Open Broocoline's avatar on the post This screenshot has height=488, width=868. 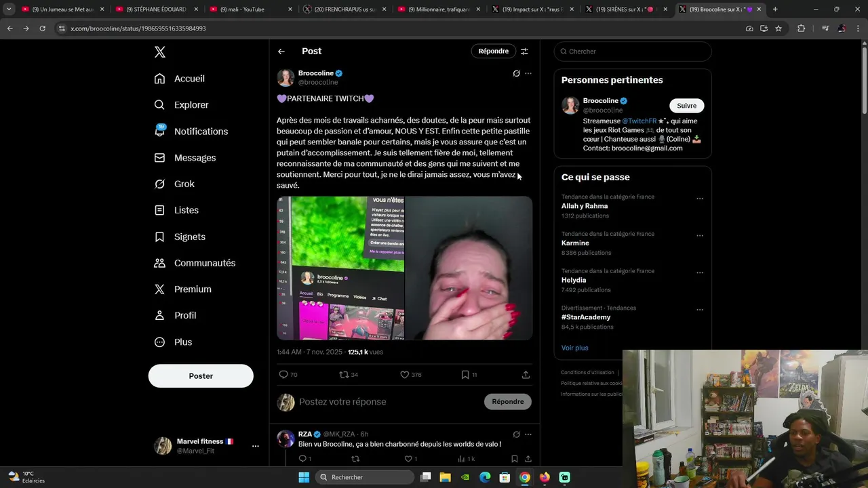coord(285,78)
